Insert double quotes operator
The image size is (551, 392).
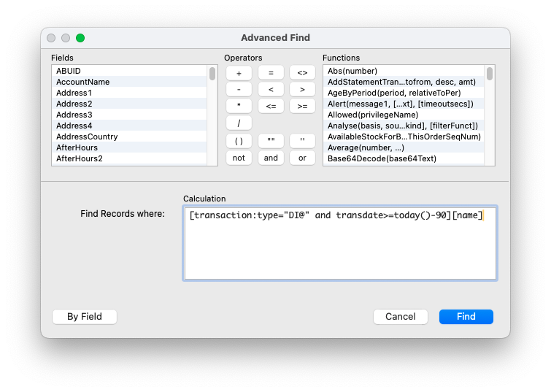point(271,141)
